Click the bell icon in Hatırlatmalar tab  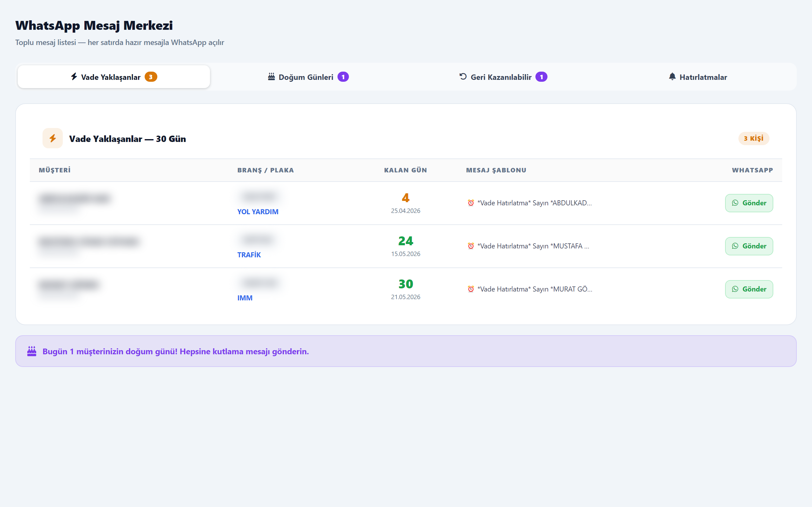(x=672, y=76)
